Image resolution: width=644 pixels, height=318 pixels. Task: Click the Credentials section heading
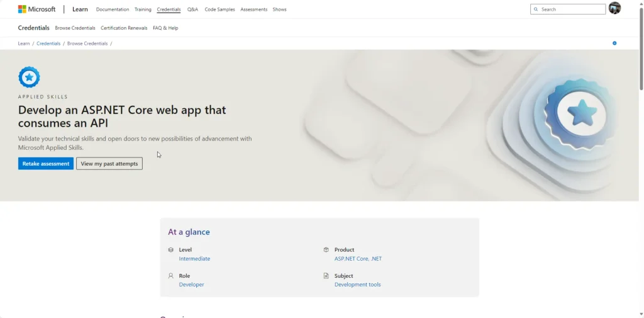click(34, 28)
